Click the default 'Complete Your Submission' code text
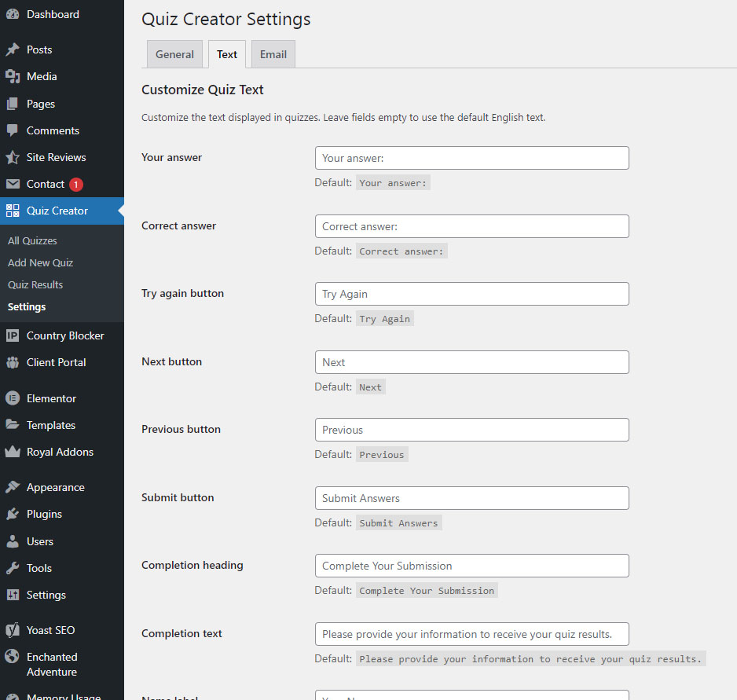 pos(427,591)
